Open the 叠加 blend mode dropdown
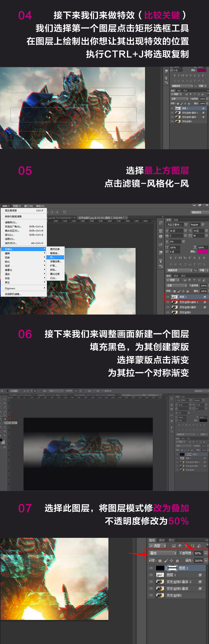 pos(162,553)
